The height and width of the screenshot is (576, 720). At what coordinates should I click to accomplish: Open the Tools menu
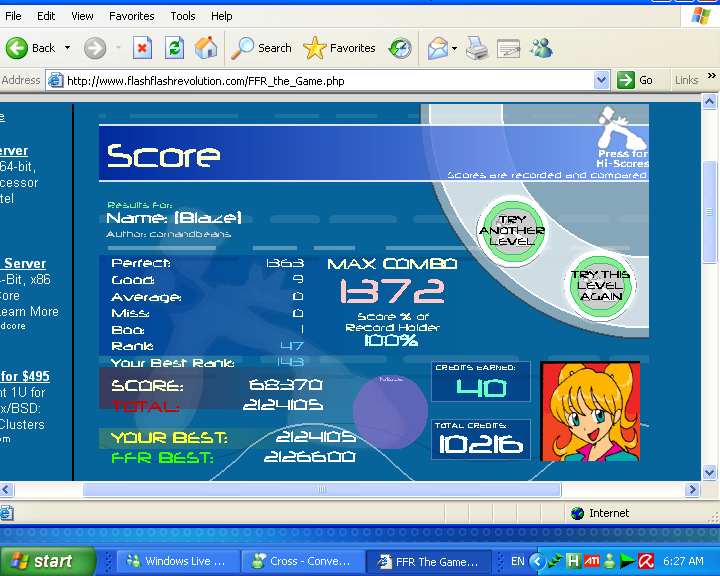pyautogui.click(x=183, y=16)
